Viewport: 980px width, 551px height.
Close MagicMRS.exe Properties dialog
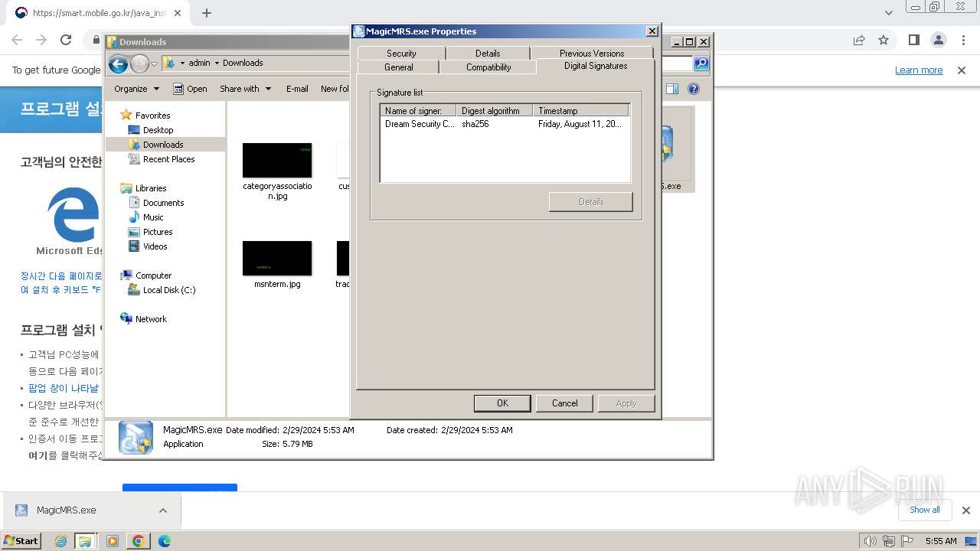tap(652, 31)
